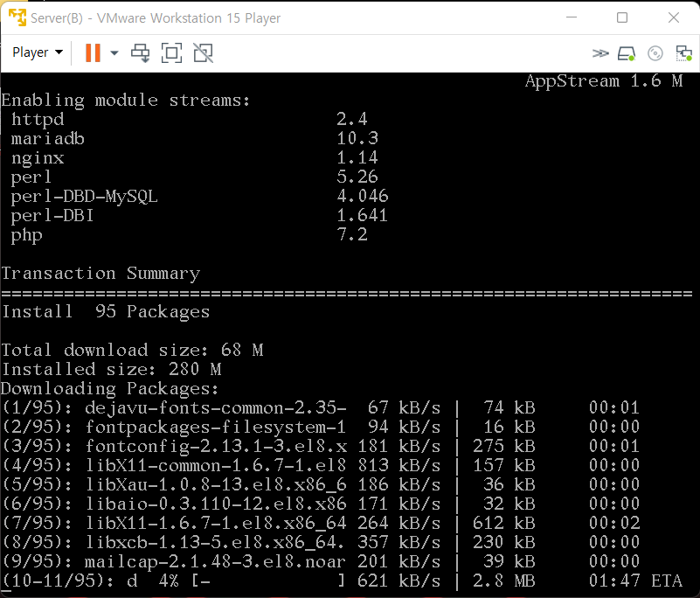Click the 'Transaction Summary' text
Viewport: 700px width, 598px height.
point(100,274)
